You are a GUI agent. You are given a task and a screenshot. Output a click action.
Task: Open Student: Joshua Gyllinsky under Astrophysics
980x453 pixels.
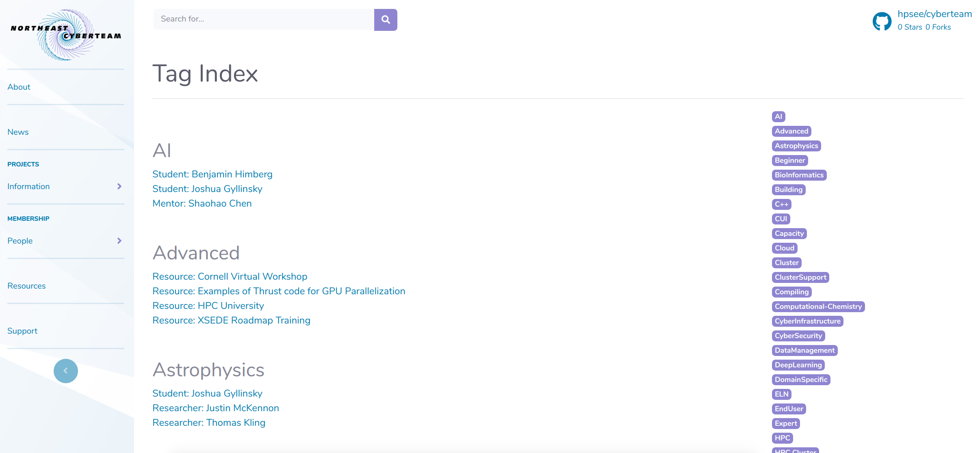(207, 393)
